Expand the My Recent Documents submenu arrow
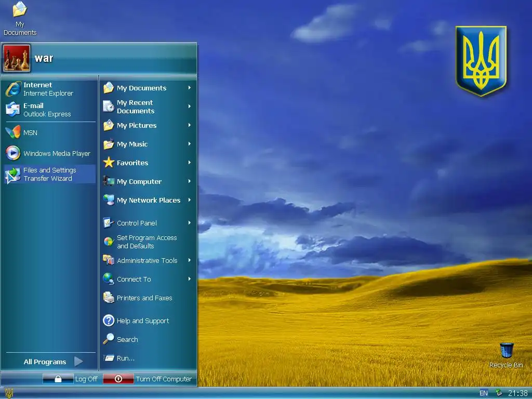532x399 pixels. 190,106
